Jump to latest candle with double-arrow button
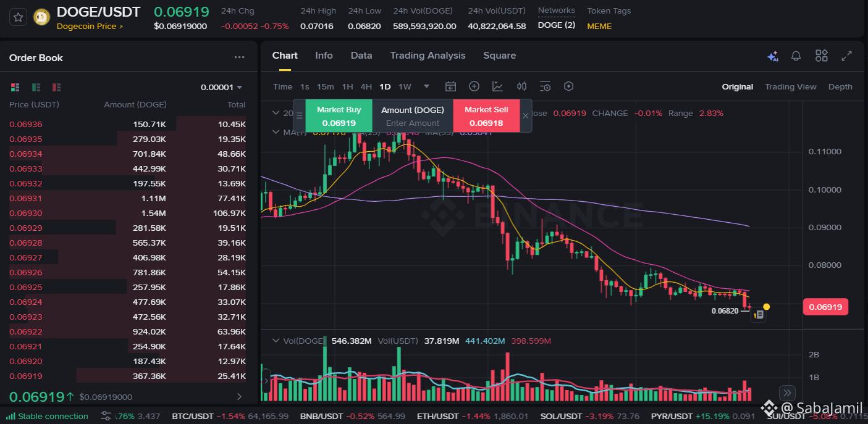The width and height of the screenshot is (868, 424). pos(786,393)
